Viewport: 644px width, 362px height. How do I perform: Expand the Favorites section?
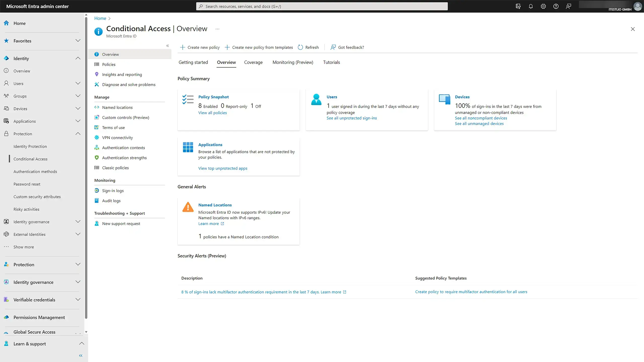(78, 41)
